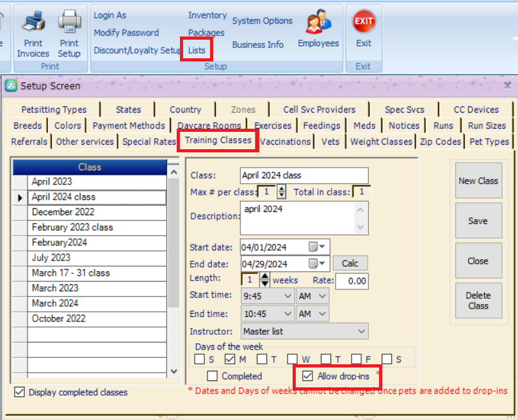The height and width of the screenshot is (420, 518).
Task: Click the Rate input field
Action: tap(352, 281)
